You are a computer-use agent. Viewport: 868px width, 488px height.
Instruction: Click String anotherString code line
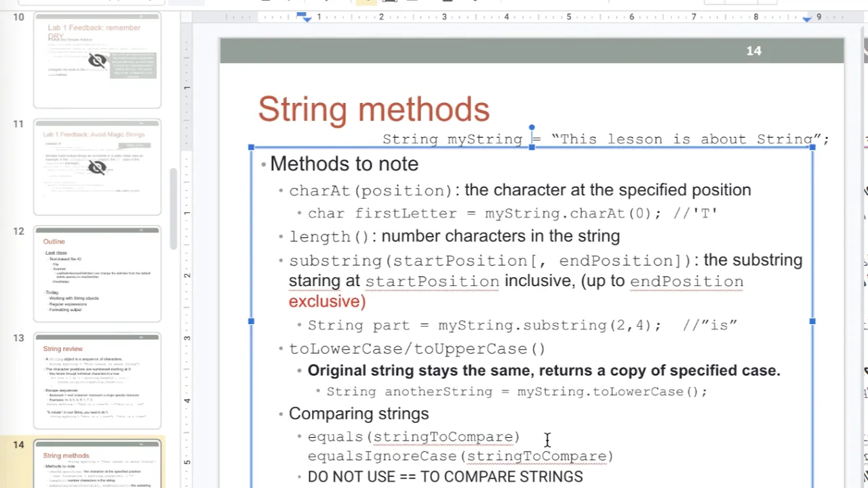pos(517,392)
